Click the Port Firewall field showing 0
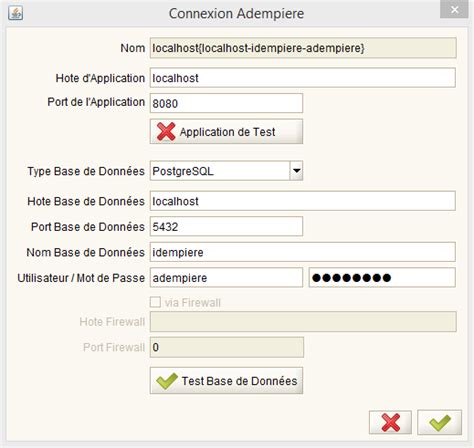The width and height of the screenshot is (474, 448). click(x=227, y=347)
